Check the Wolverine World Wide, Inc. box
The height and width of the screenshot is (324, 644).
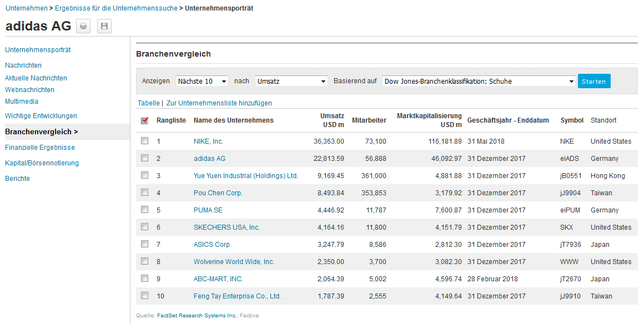(144, 261)
